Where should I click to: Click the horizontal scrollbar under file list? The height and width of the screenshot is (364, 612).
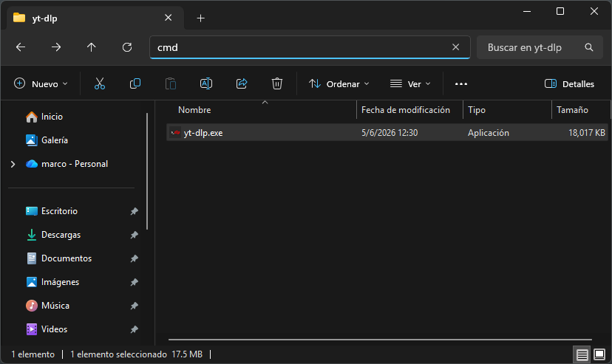pos(380,340)
